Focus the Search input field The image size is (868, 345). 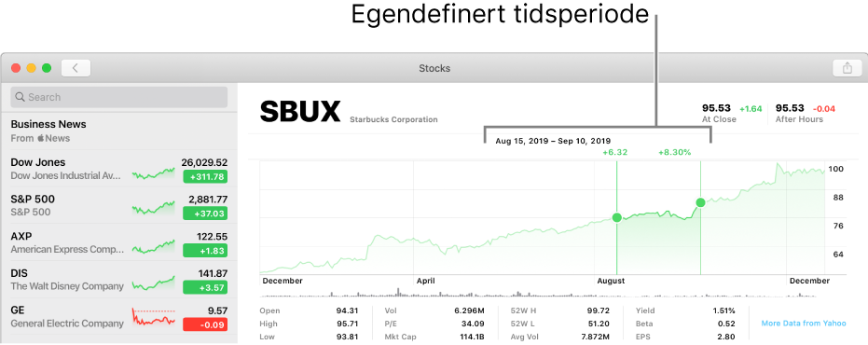coord(119,97)
